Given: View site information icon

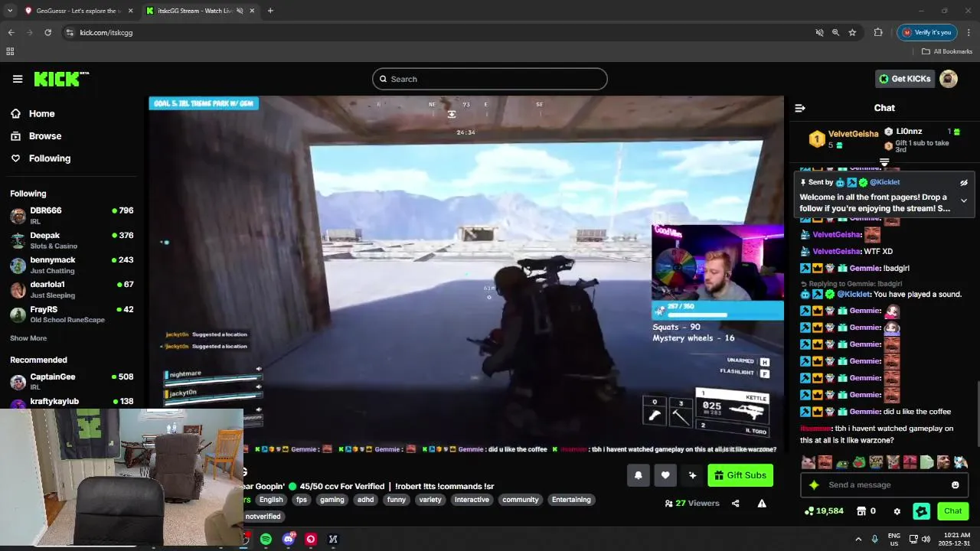Looking at the screenshot, I should coord(70,32).
